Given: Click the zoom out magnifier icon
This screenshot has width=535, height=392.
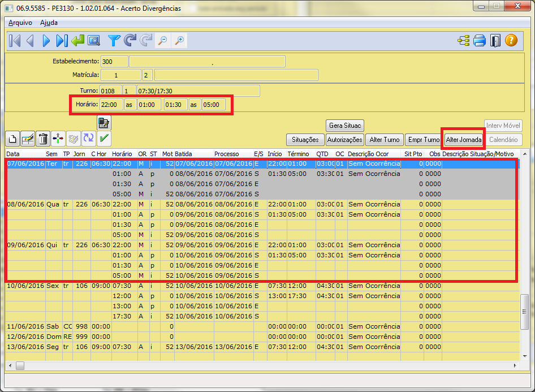Looking at the screenshot, I should coord(163,41).
